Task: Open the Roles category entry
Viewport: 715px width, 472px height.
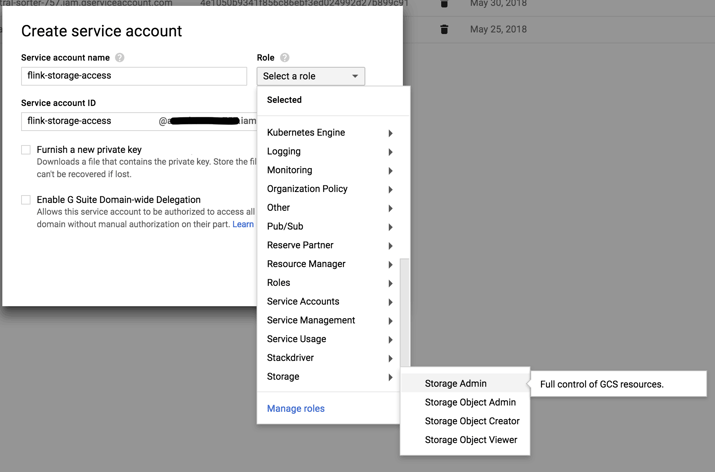Action: [328, 283]
